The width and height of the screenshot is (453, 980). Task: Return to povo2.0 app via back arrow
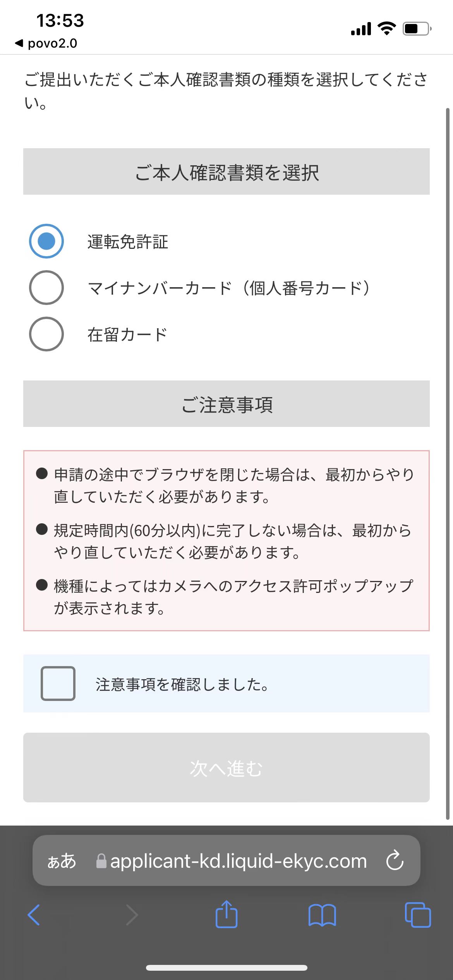(x=46, y=43)
